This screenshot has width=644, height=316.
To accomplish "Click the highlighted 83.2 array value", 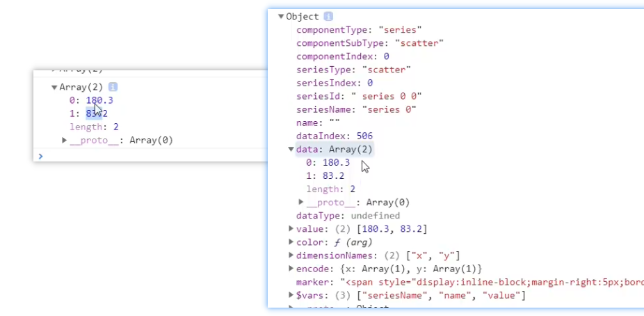I will tap(97, 113).
